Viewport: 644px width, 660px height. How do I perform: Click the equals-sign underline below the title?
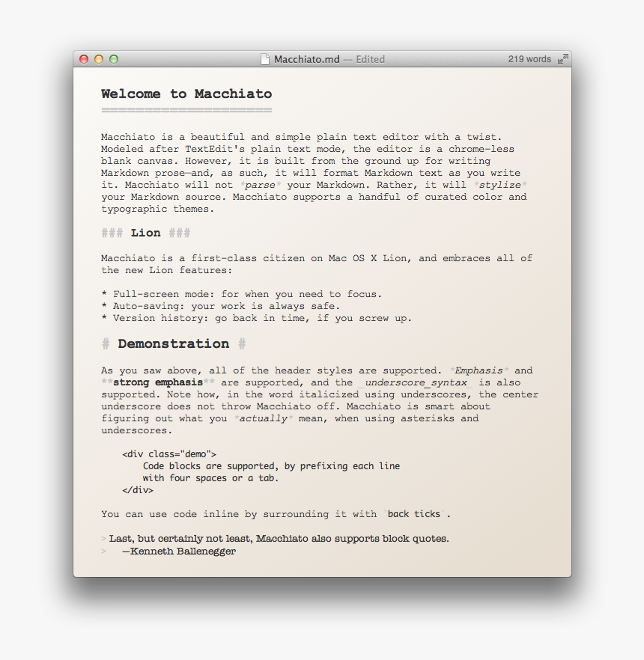[186, 110]
